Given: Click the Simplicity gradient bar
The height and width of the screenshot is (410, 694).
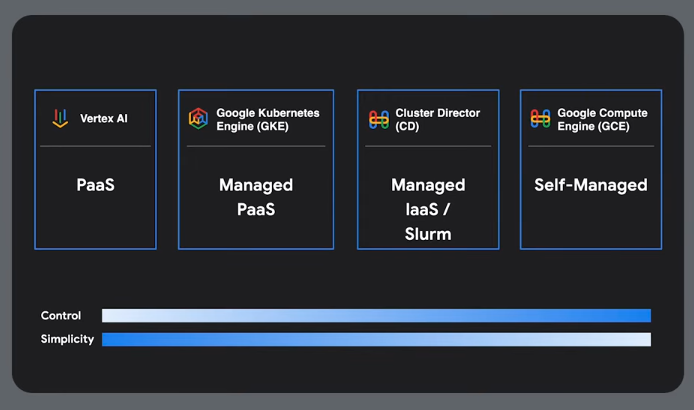Looking at the screenshot, I should point(376,339).
